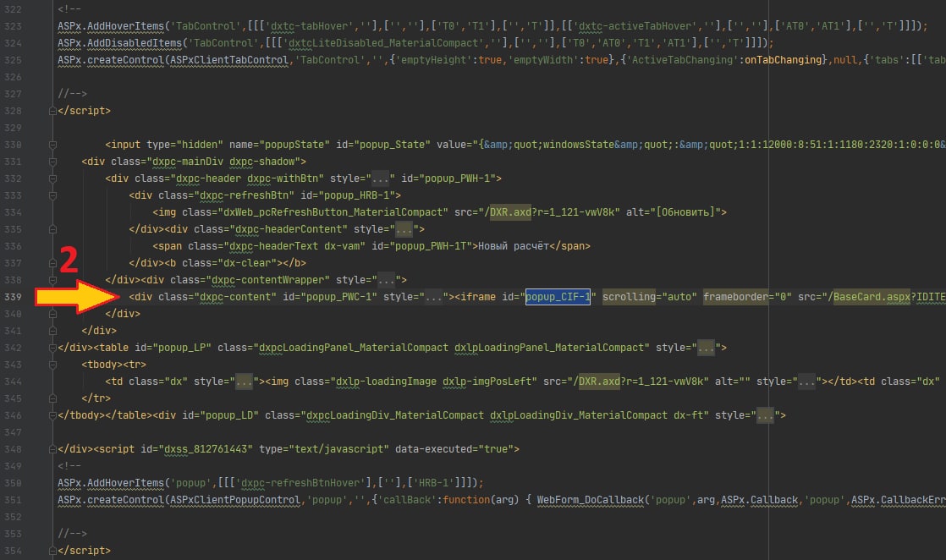Image resolution: width=946 pixels, height=560 pixels.
Task: Click the onTabChanging handler name
Action: click(784, 60)
